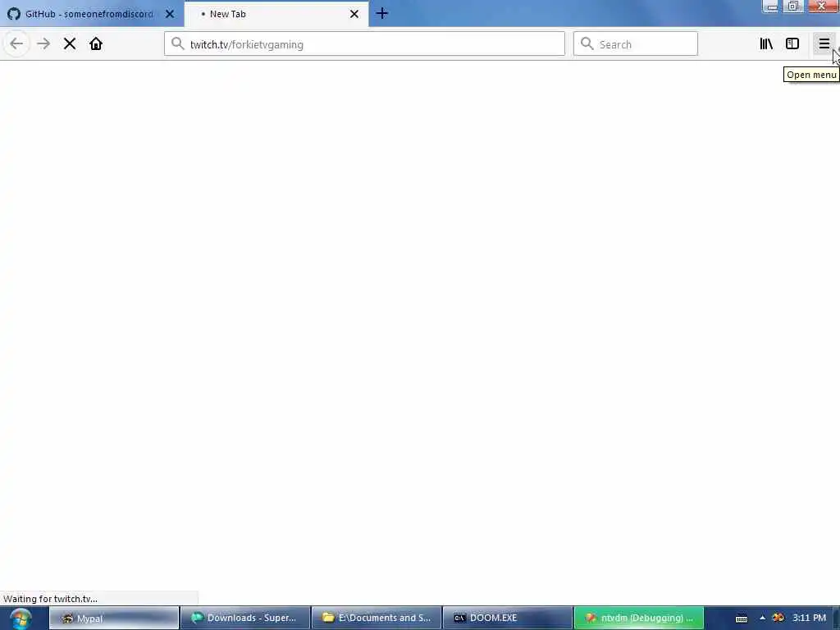Open Mypal taskbar button
The width and height of the screenshot is (840, 630).
click(x=114, y=619)
